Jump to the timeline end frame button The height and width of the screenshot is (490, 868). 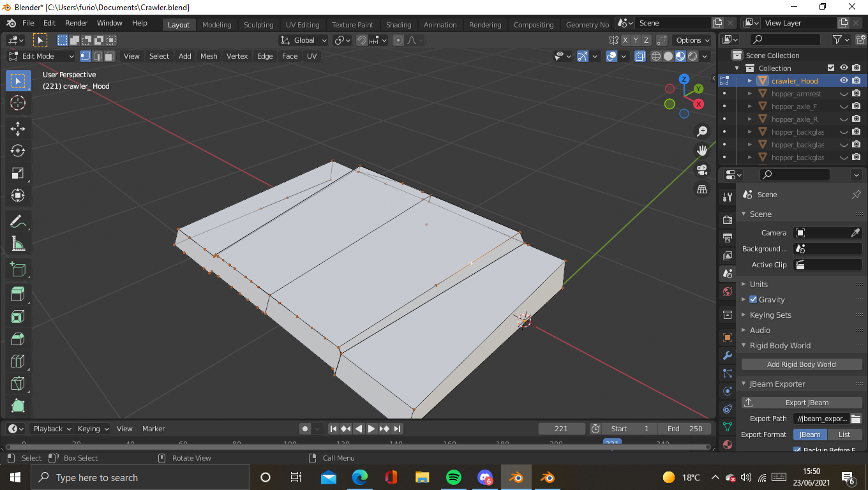[397, 429]
